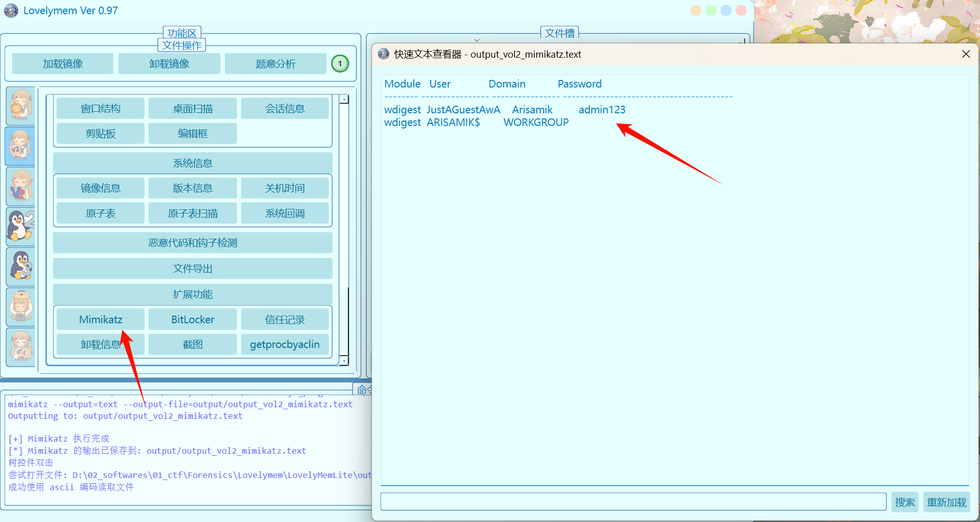Click the girl with lion icon
This screenshot has width=980, height=522.
[x=21, y=105]
